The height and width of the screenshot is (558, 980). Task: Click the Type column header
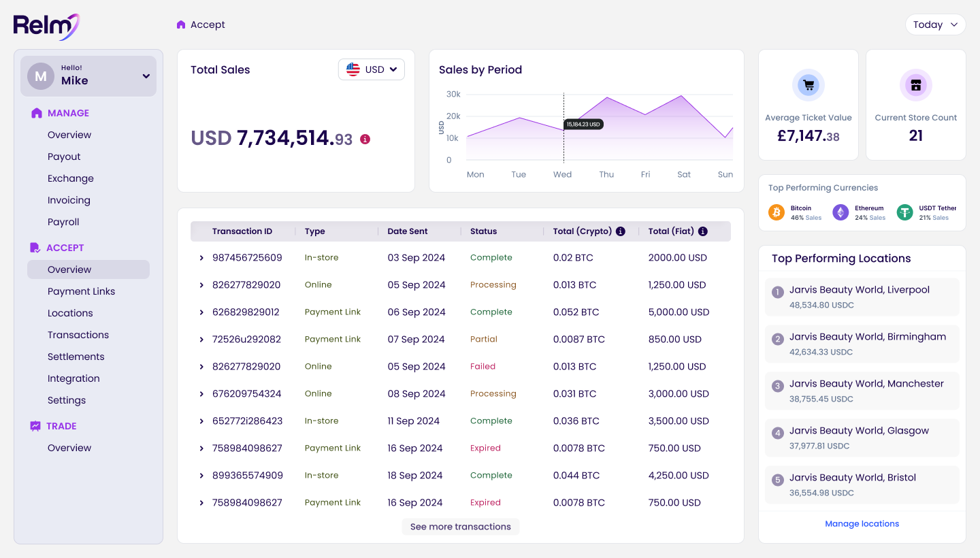click(x=315, y=231)
